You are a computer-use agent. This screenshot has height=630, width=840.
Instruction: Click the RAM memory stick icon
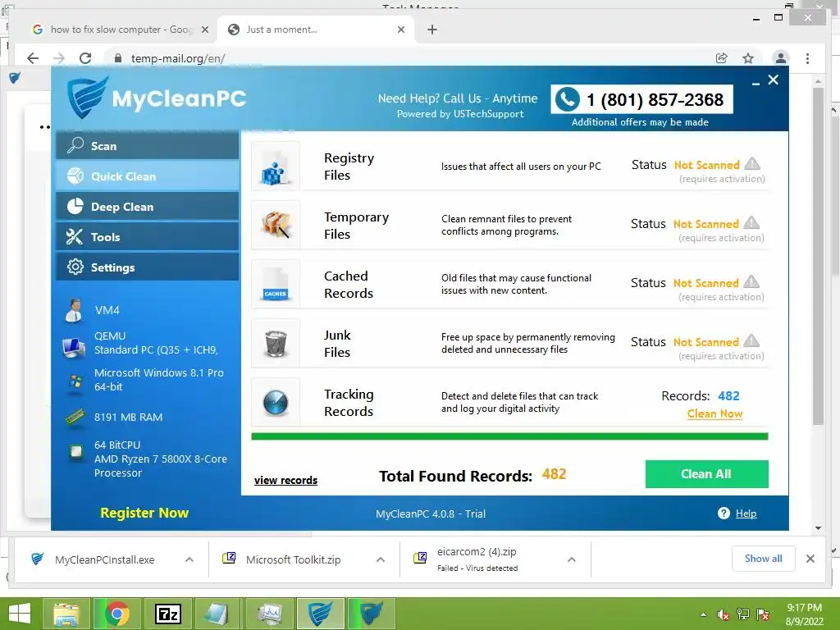click(75, 418)
